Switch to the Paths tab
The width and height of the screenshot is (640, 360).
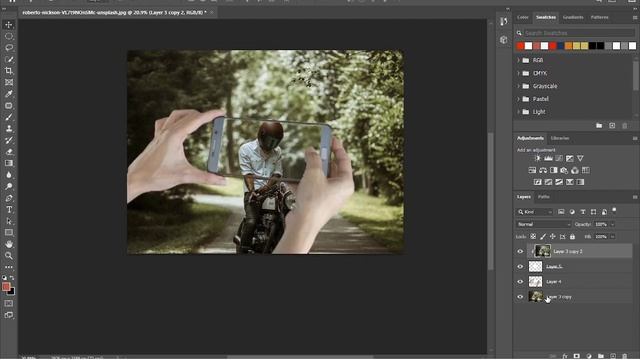click(543, 197)
